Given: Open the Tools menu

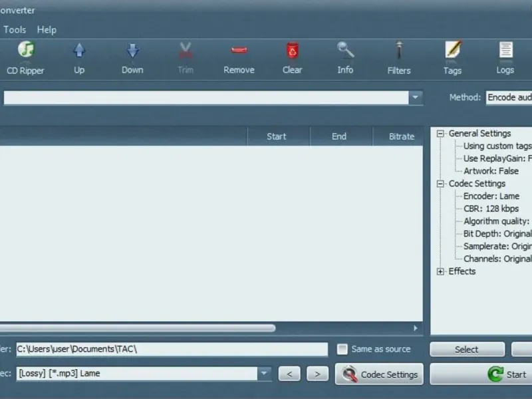Looking at the screenshot, I should 15,30.
